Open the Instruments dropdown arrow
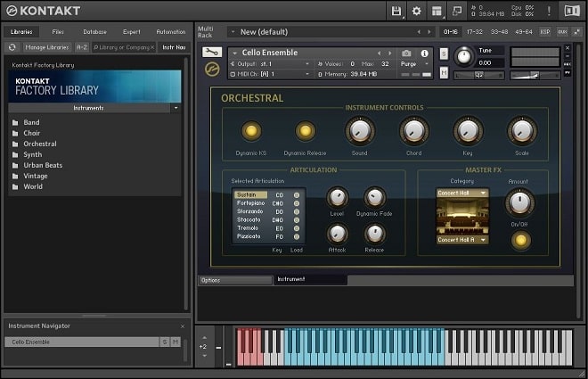Viewport: 588px width, 379px height. (176, 108)
